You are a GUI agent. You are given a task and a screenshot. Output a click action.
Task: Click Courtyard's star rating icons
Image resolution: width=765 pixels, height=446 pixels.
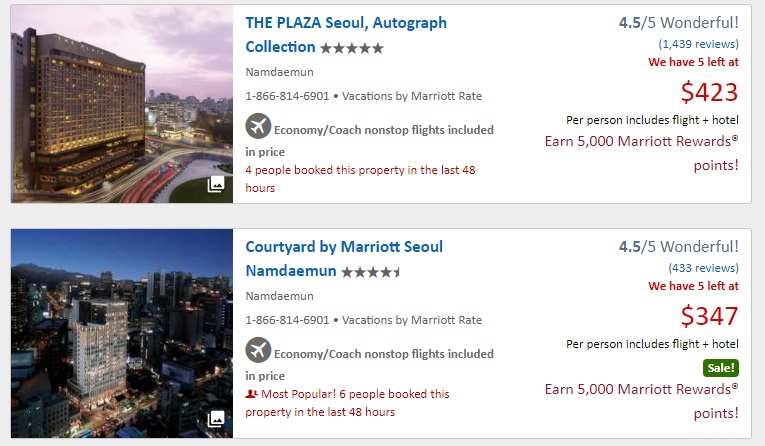tap(371, 271)
